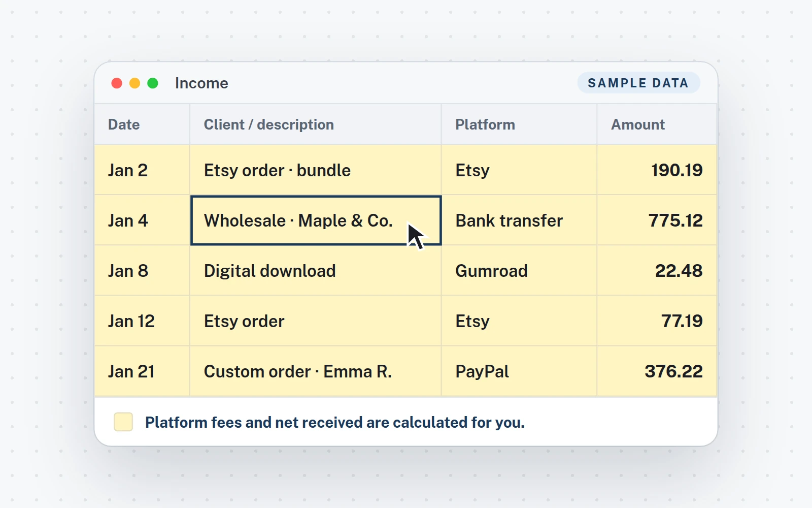Select the Platform column header
The image size is (812, 508).
coord(519,124)
